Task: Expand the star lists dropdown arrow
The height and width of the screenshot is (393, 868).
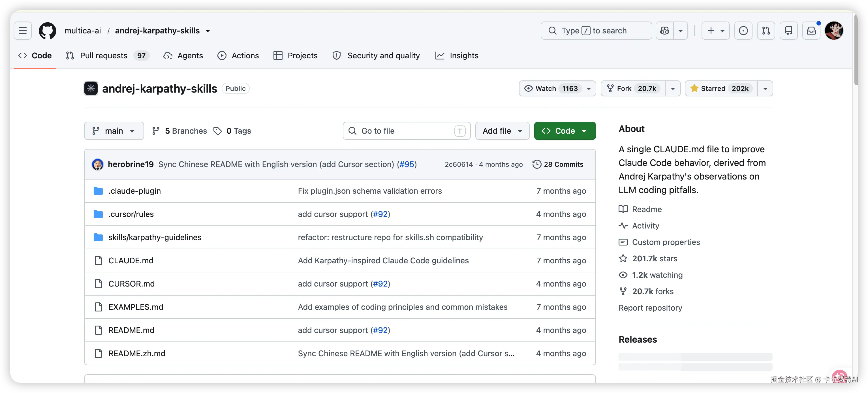Action: [x=765, y=88]
